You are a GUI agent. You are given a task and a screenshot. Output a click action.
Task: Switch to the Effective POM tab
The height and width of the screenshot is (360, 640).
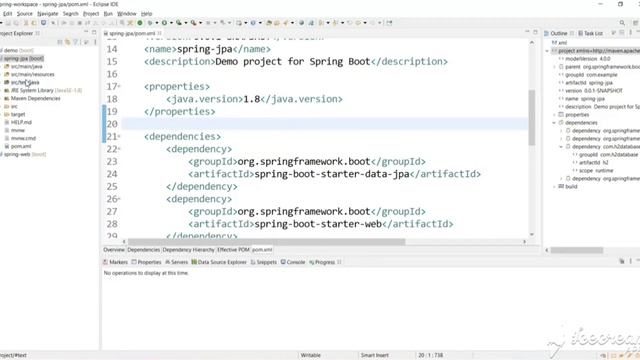[233, 249]
